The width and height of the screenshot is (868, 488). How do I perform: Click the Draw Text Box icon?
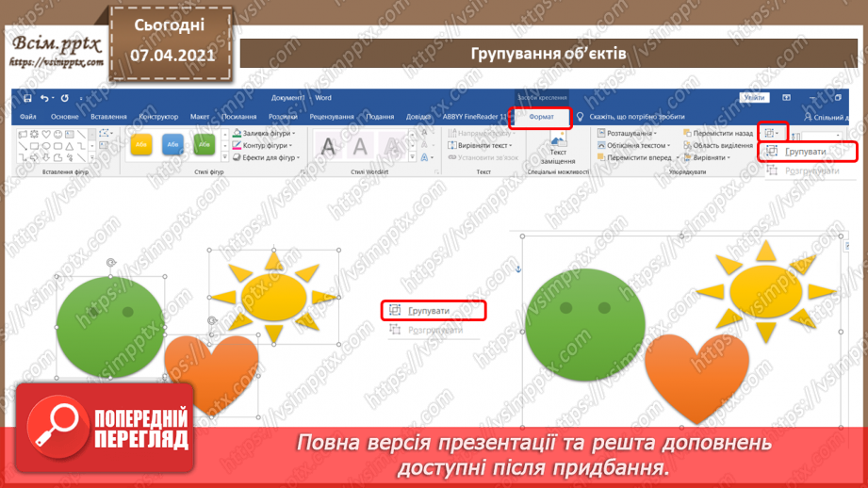pyautogui.click(x=104, y=145)
